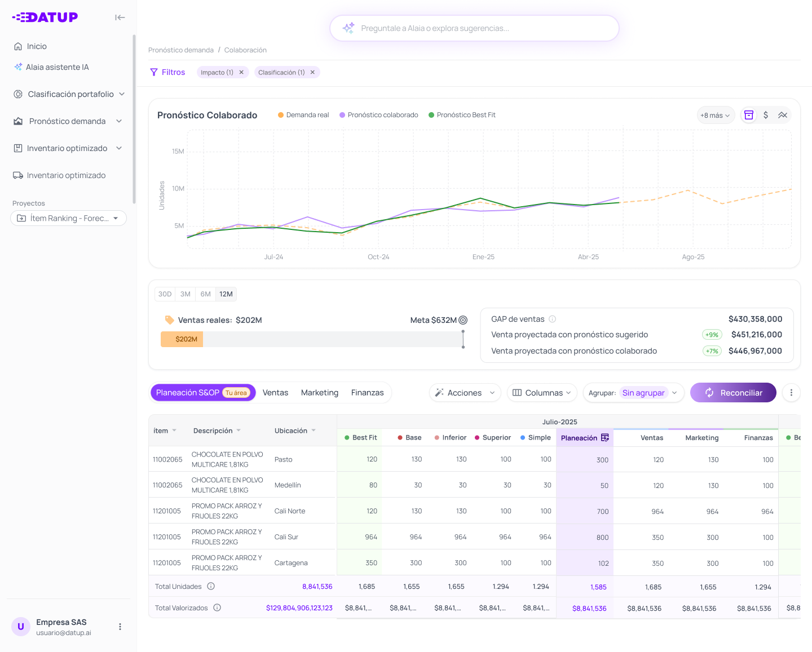
Task: Show Total Unidades info icon
Action: pos(211,586)
